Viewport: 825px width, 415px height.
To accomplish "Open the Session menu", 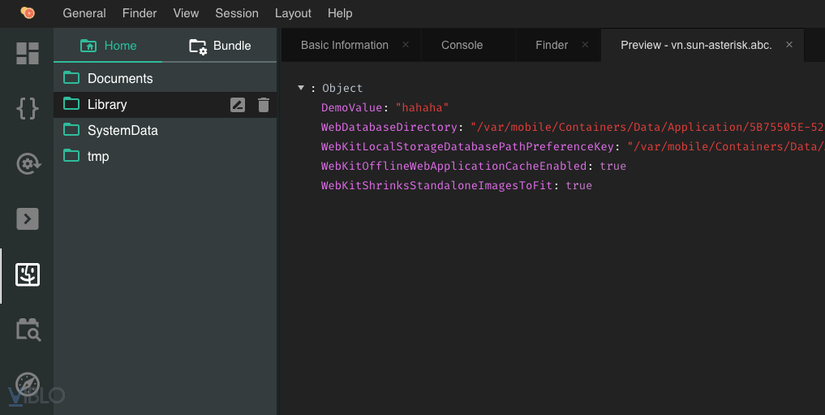I will [237, 14].
